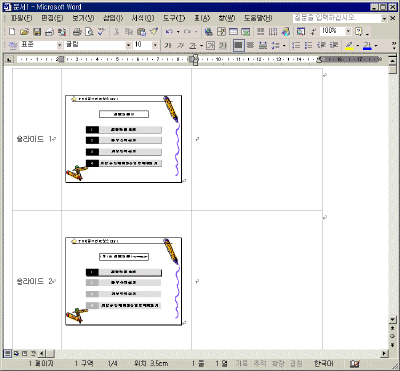This screenshot has height=371, width=400.
Task: Open the style dropdown showing 표준
Action: point(60,45)
